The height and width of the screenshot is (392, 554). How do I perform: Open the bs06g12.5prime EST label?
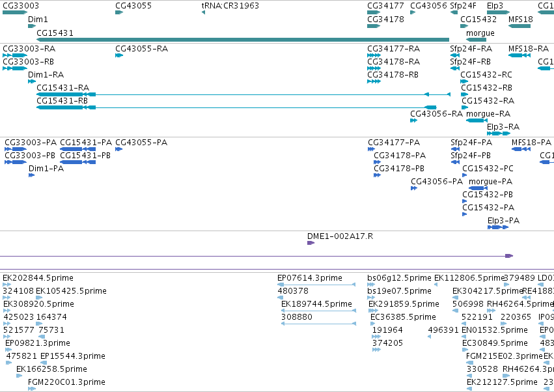click(399, 278)
